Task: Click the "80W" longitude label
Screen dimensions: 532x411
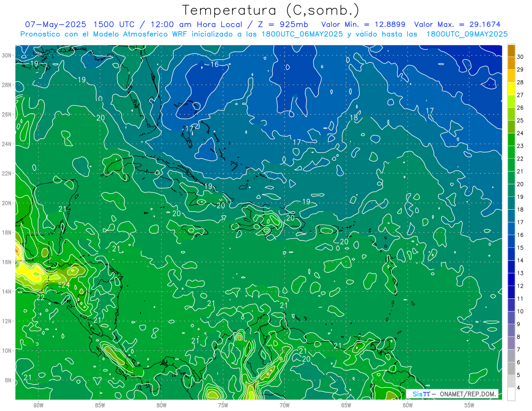Action: (161, 405)
